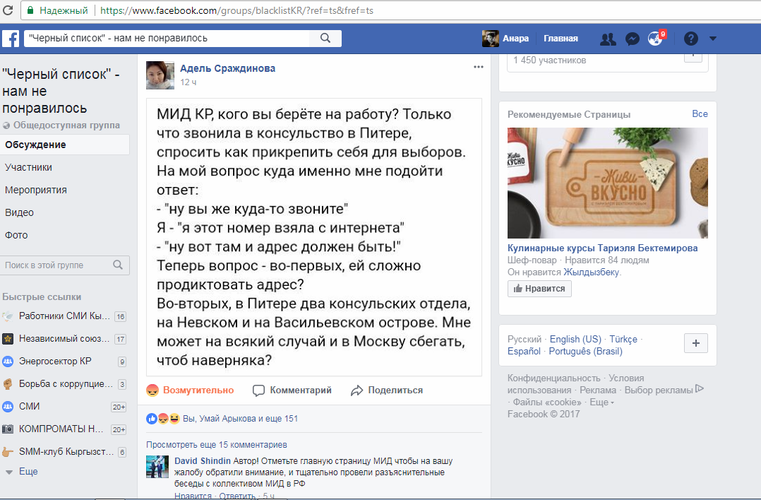Open the post options three-dot menu

[478, 67]
